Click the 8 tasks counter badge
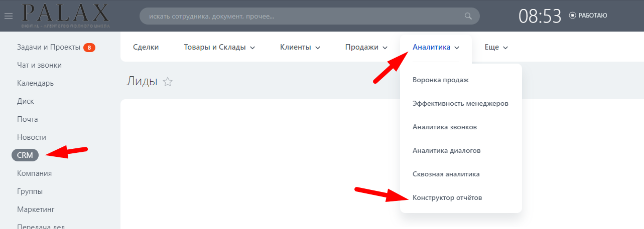Image resolution: width=644 pixels, height=229 pixels. point(89,48)
